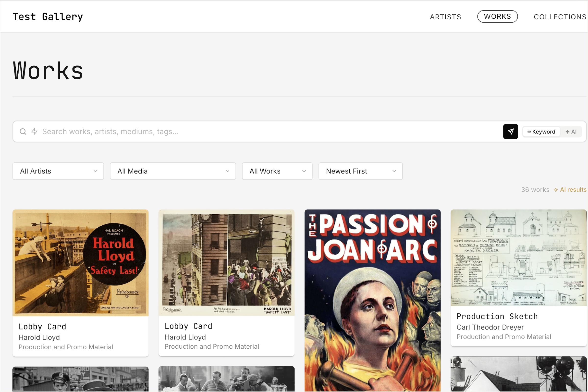The image size is (588, 392).
Task: Select the Works nav tab
Action: click(497, 16)
